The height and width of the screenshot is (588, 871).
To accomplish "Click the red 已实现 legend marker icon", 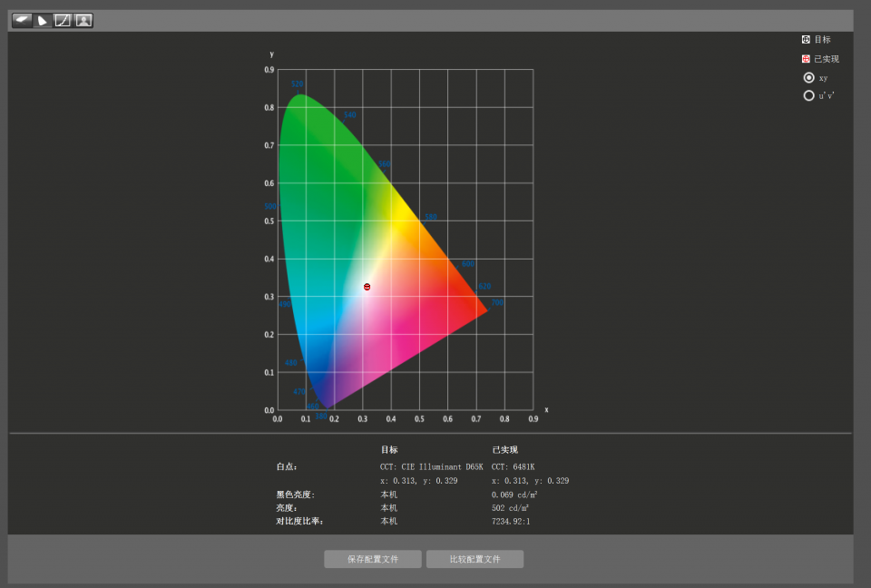I will tap(806, 59).
